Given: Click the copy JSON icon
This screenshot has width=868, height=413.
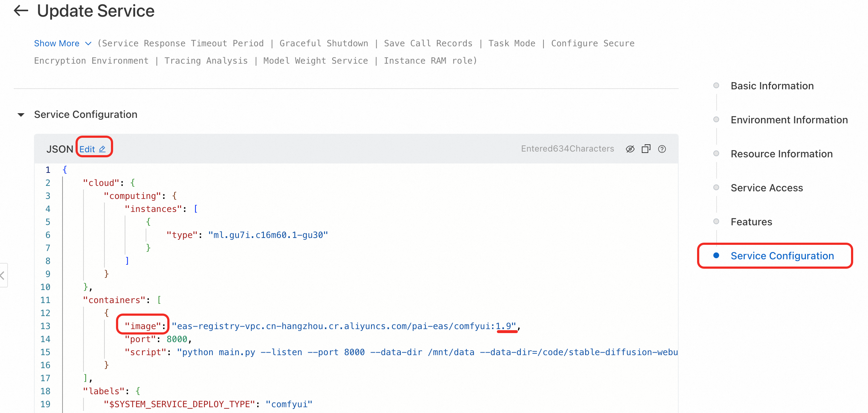Looking at the screenshot, I should 646,149.
